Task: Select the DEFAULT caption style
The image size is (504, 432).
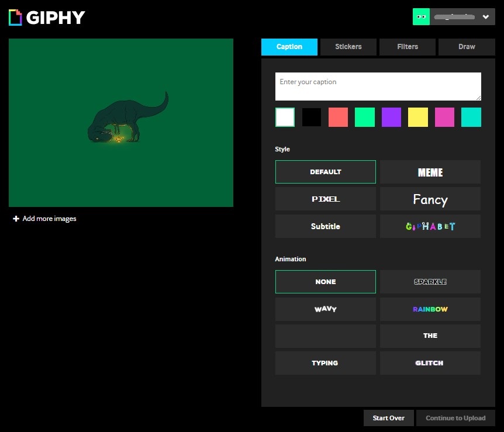Action: click(x=326, y=172)
